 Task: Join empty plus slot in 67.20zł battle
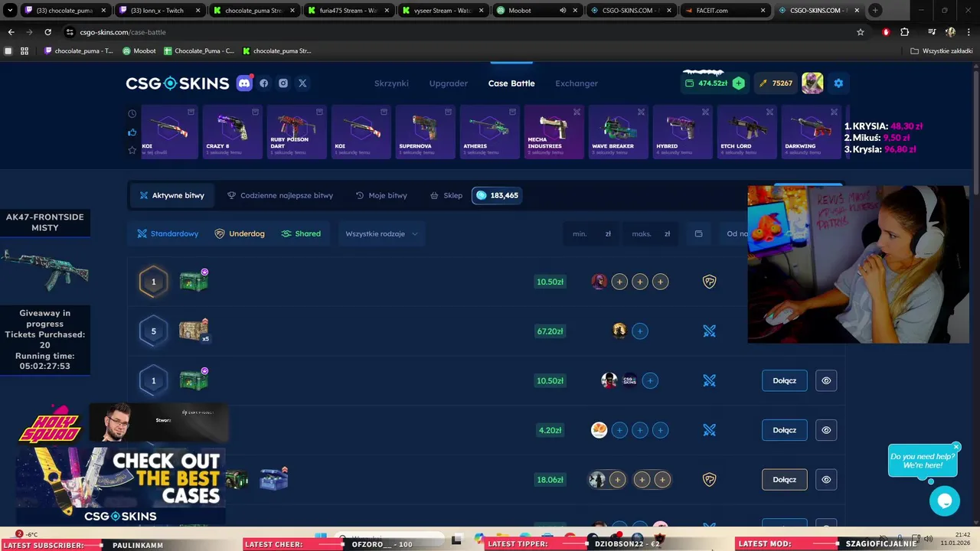(640, 331)
